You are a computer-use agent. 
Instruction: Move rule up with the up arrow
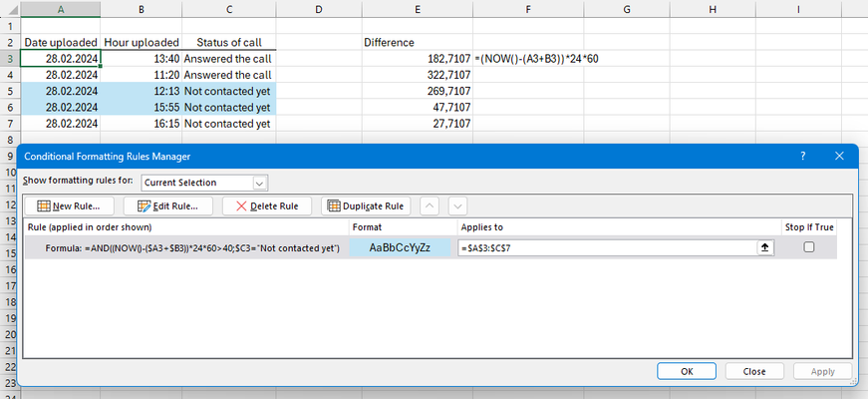click(430, 206)
